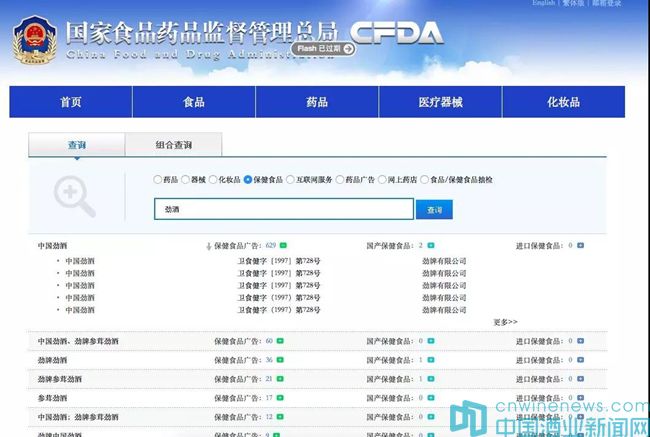This screenshot has height=437, width=650.
Task: Click green icon next to 保健食品广告 36
Action: click(280, 360)
